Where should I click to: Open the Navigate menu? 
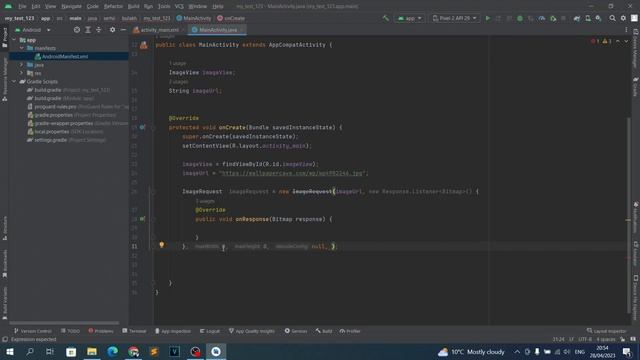71,6
